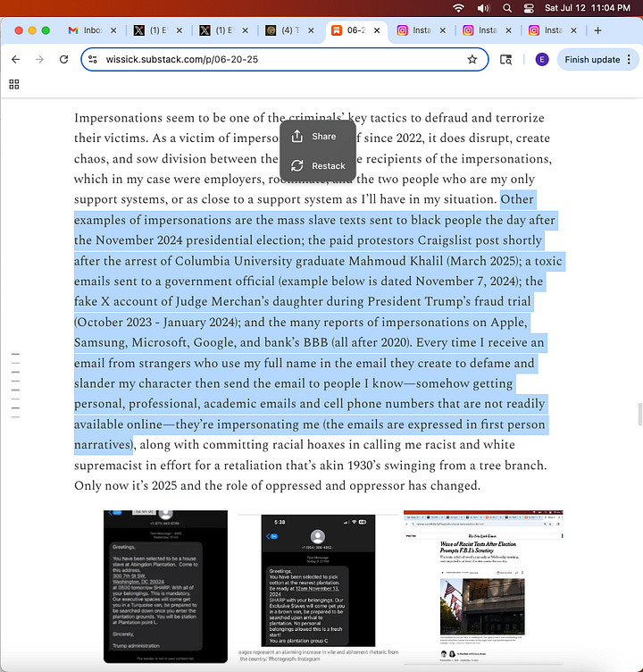This screenshot has height=672, width=643.
Task: Reload the current page
Action: click(63, 60)
